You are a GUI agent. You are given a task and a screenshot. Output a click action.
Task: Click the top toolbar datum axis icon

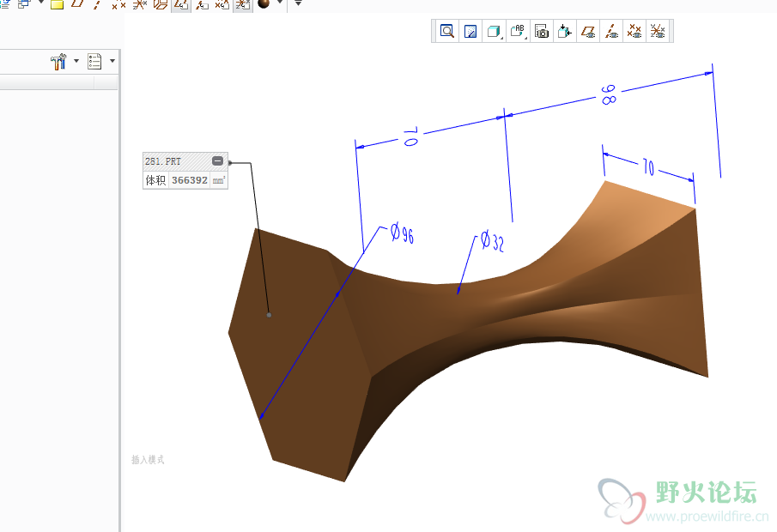coord(97,4)
